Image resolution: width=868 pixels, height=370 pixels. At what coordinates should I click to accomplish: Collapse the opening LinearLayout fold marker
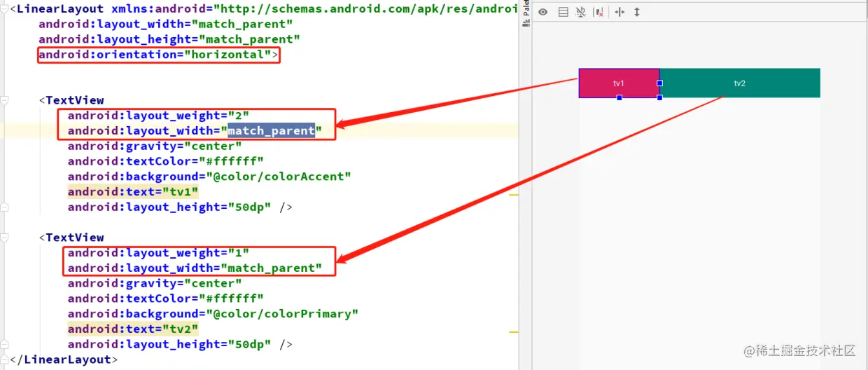[4, 9]
